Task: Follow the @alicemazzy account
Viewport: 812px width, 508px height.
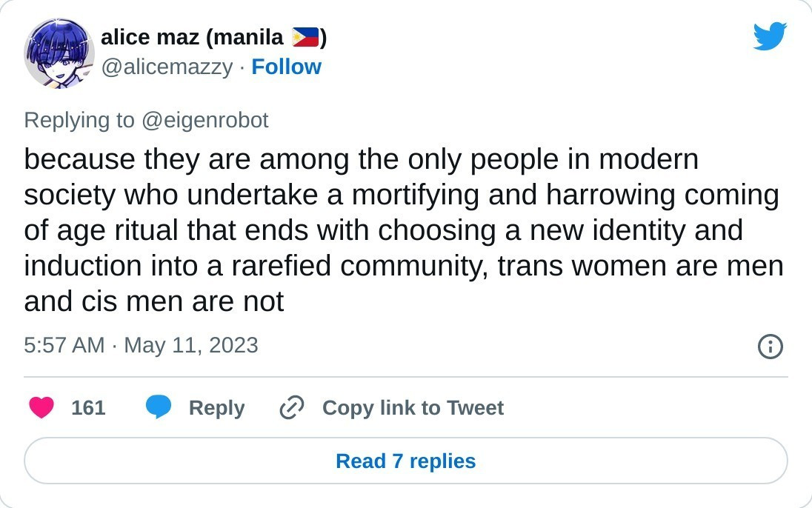Action: pos(287,67)
